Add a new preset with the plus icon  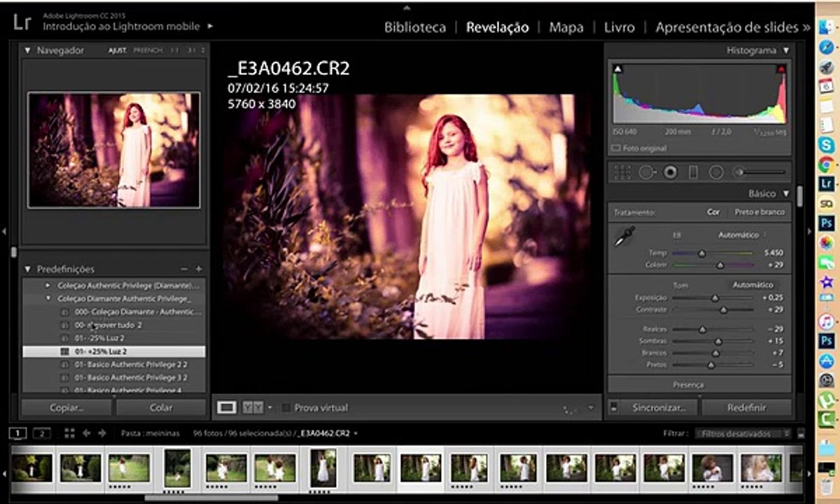pyautogui.click(x=198, y=269)
